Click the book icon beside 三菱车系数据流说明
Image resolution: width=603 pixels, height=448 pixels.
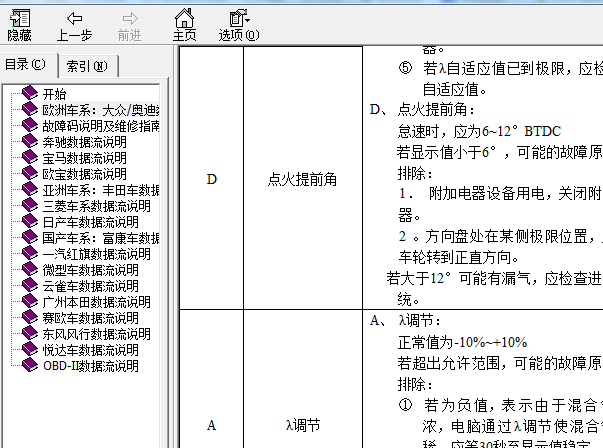30,206
